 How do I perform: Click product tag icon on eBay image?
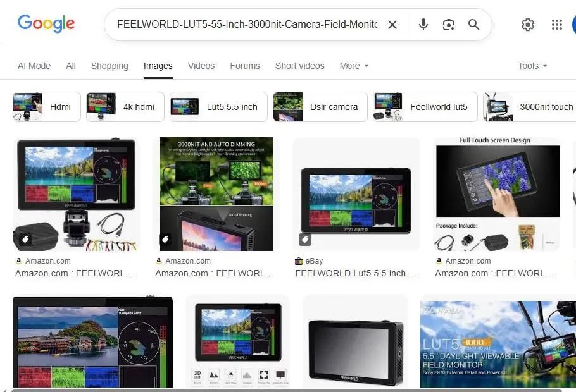pos(305,240)
